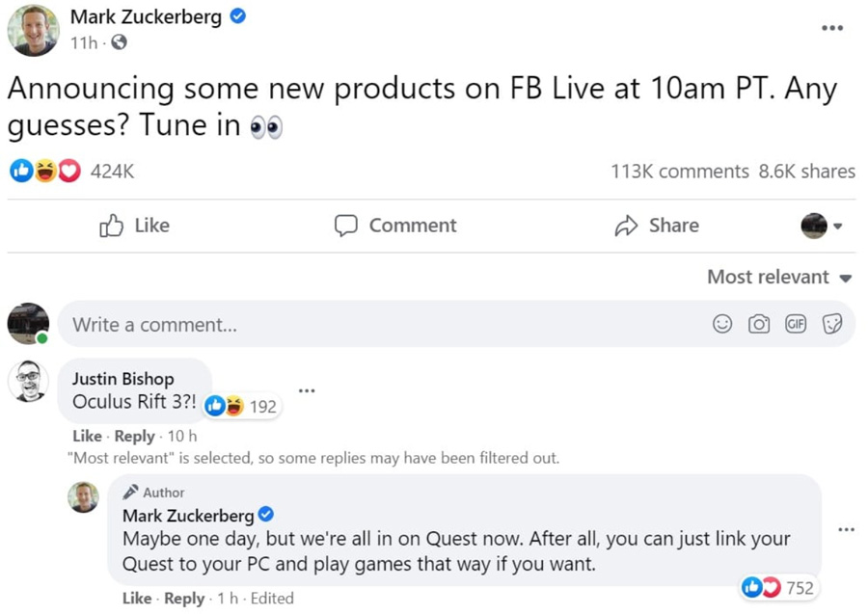
Task: Insert a GIF with the GIF icon
Action: point(795,324)
